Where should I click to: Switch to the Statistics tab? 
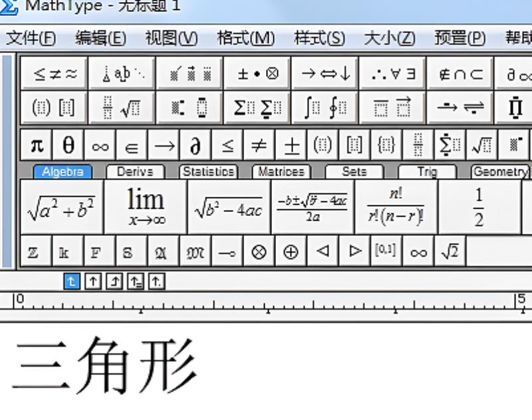pyautogui.click(x=208, y=171)
